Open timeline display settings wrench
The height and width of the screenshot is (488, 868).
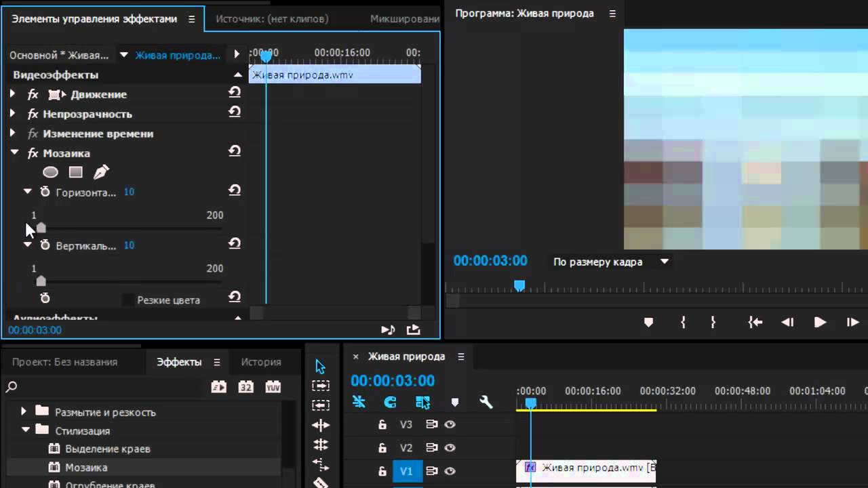(486, 402)
